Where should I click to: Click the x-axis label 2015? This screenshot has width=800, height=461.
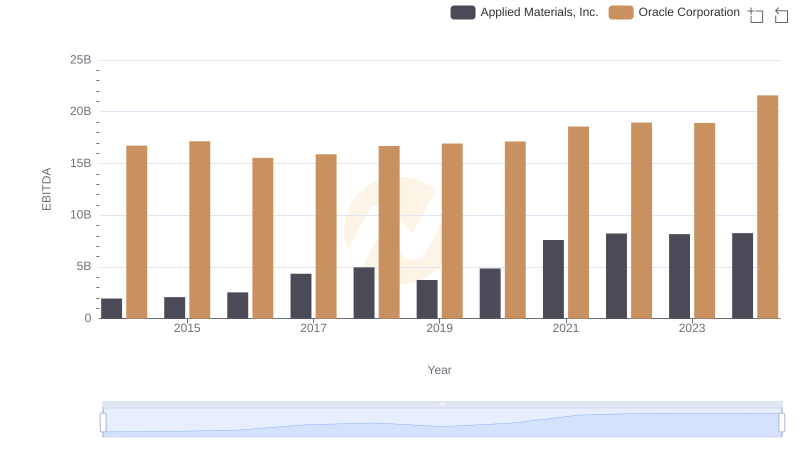pos(187,328)
